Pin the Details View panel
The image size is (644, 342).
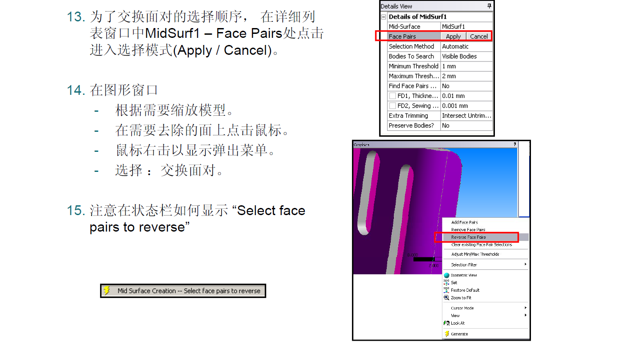tap(490, 6)
